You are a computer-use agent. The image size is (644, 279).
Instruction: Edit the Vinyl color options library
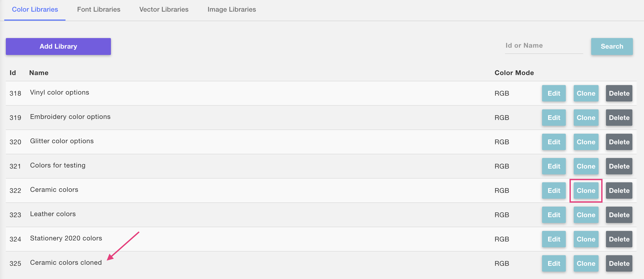[554, 93]
